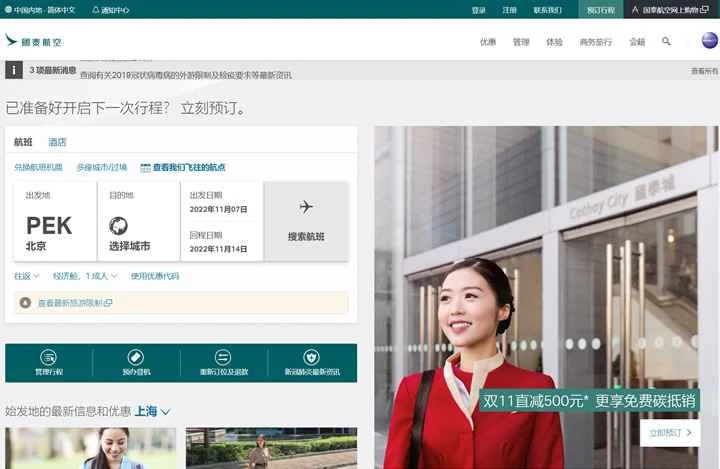Click the PEK 北京 departure field

pos(56,221)
